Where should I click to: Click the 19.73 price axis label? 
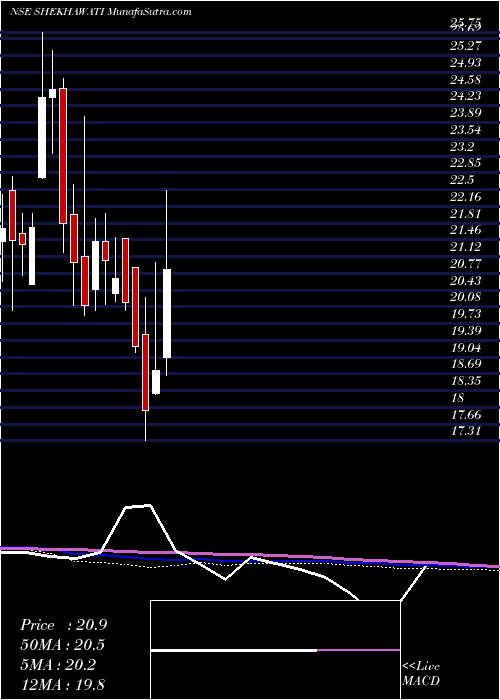466,314
